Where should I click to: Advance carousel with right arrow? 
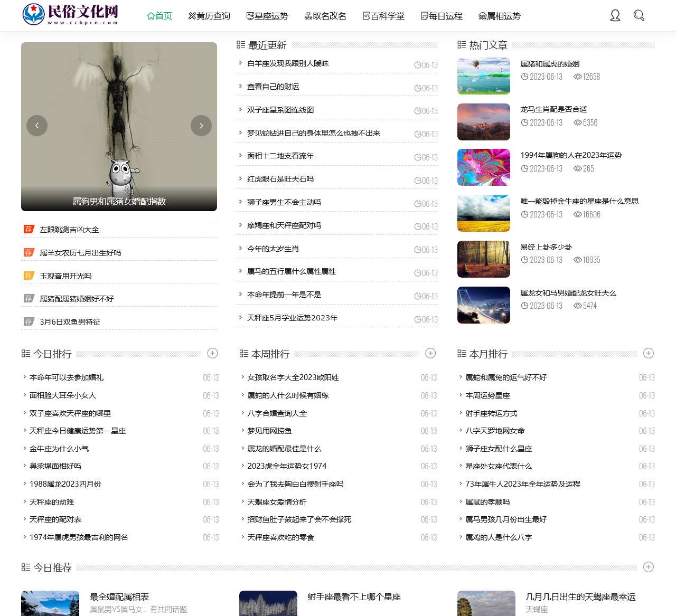pyautogui.click(x=201, y=126)
